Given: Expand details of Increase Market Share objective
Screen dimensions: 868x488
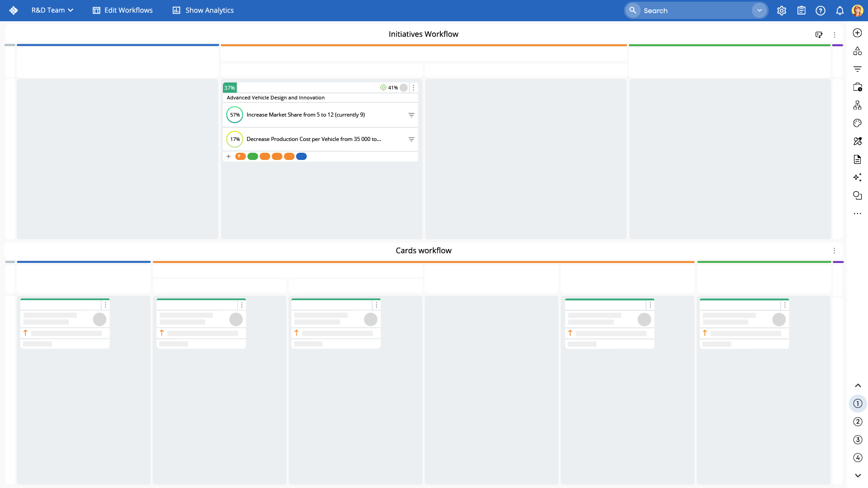Looking at the screenshot, I should [x=411, y=115].
